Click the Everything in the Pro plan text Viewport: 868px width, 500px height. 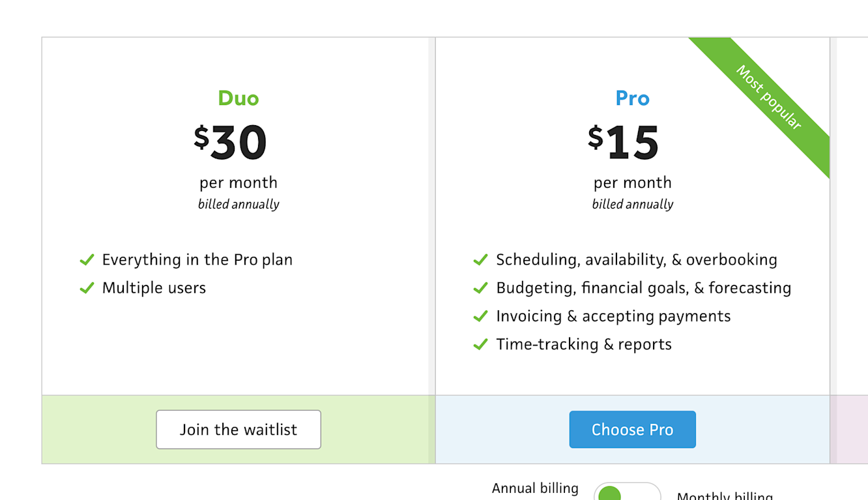pos(197,260)
